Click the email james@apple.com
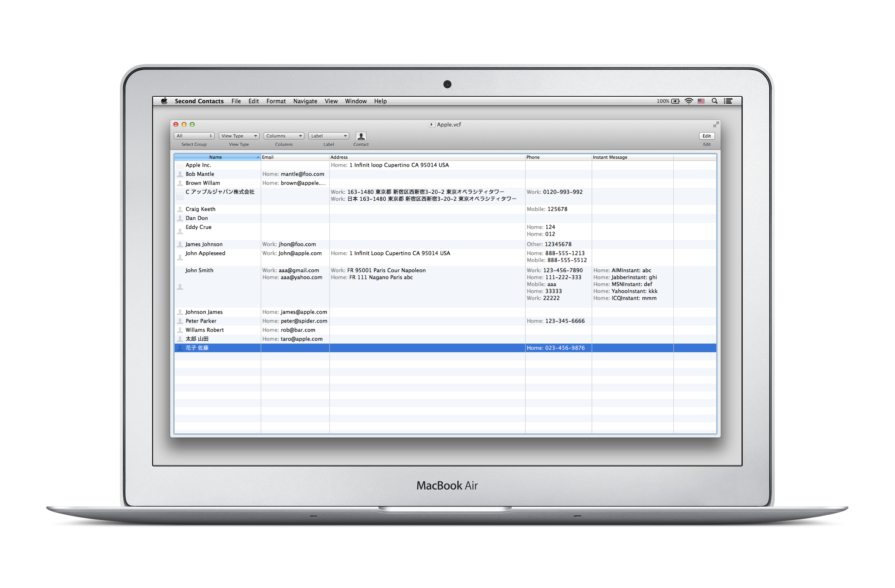 click(x=304, y=312)
